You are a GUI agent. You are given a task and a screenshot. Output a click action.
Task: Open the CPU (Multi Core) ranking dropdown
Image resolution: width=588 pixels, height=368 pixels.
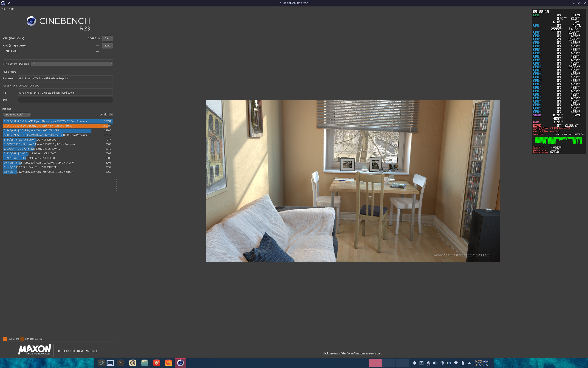point(17,115)
